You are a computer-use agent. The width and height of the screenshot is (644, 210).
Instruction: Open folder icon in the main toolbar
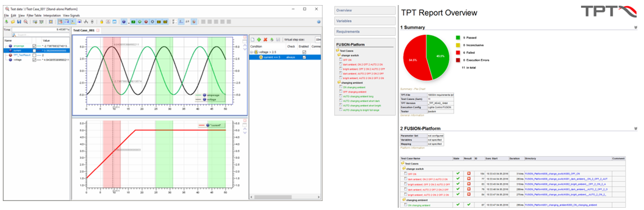[x=13, y=22]
